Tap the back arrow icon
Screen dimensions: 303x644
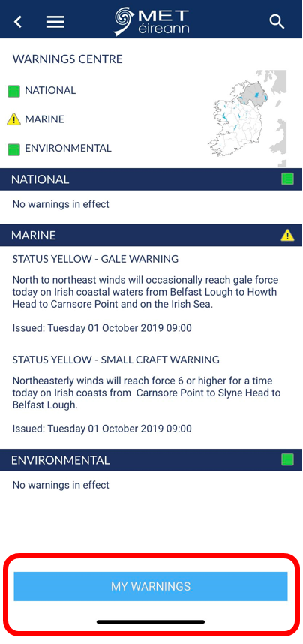[18, 21]
